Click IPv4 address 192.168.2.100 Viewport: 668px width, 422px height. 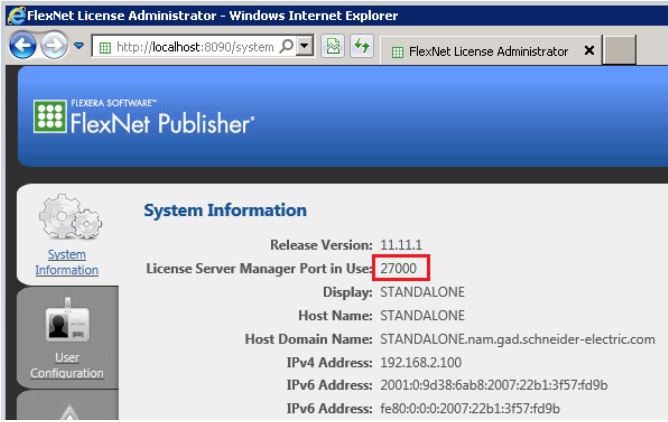click(421, 362)
